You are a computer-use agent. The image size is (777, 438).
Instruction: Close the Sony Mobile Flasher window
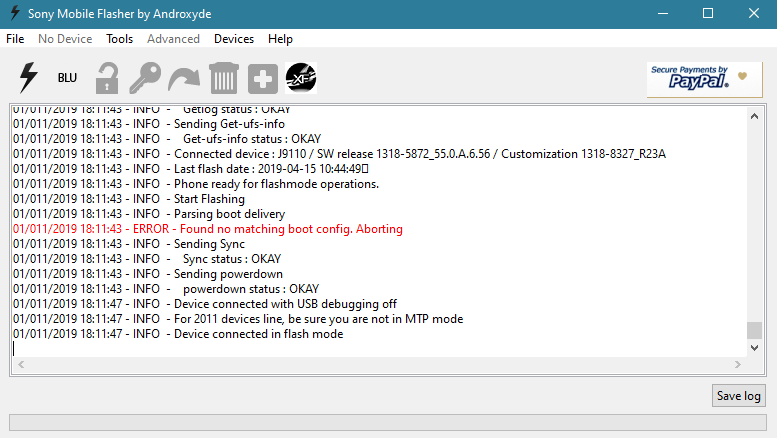[754, 13]
